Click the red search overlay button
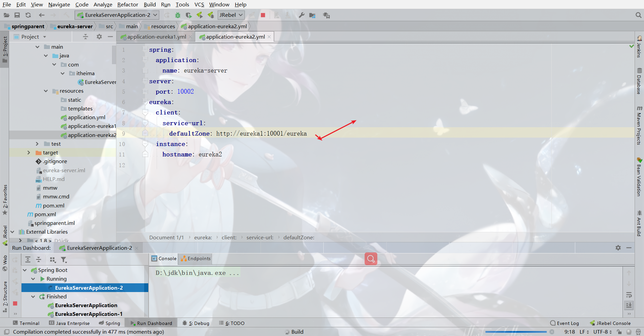Viewport: 644px width, 336px height. click(x=371, y=259)
